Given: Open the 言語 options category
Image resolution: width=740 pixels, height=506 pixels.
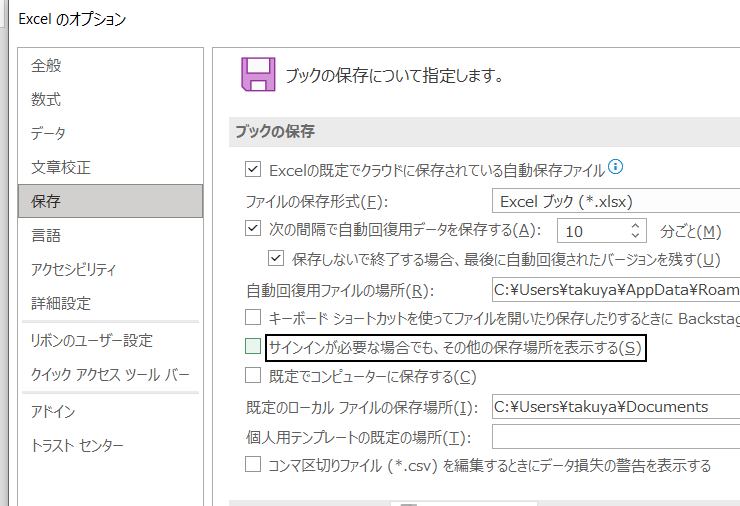Looking at the screenshot, I should [x=110, y=236].
